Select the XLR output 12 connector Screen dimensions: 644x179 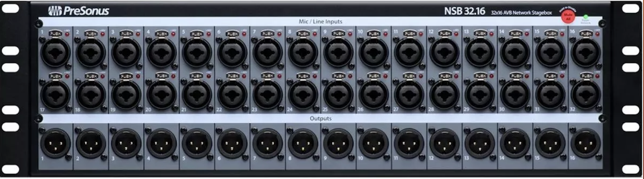click(x=444, y=143)
